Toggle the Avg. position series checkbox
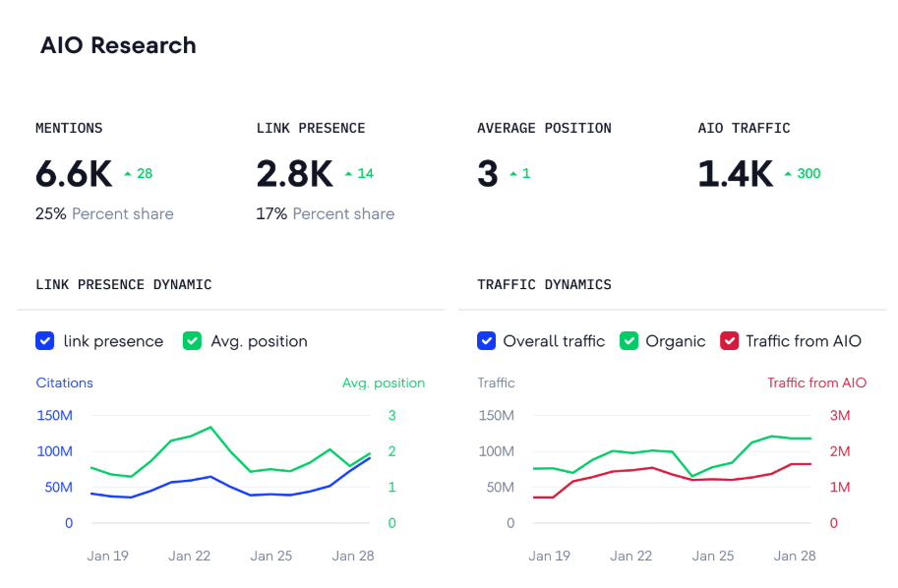Screen dimensions: 898x588 [192, 341]
